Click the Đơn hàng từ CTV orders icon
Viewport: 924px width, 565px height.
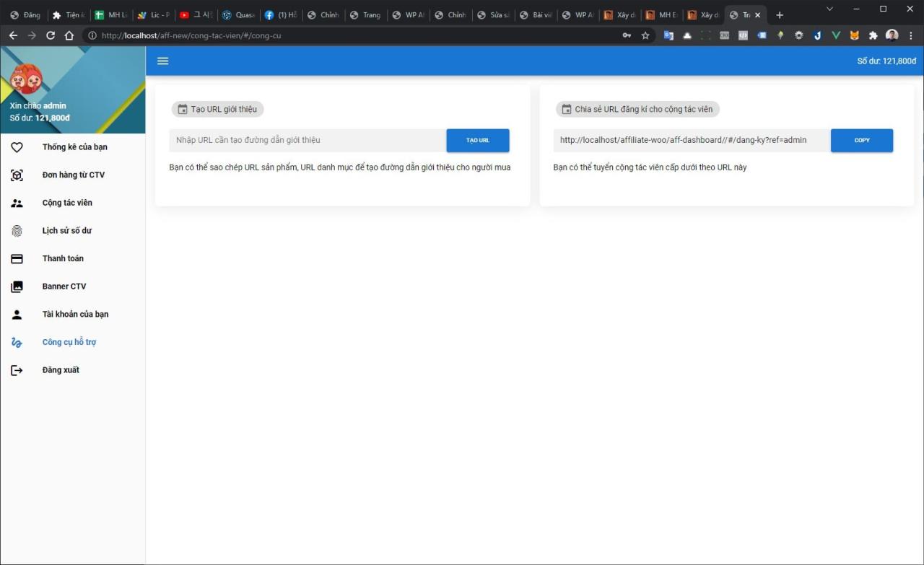click(x=17, y=175)
